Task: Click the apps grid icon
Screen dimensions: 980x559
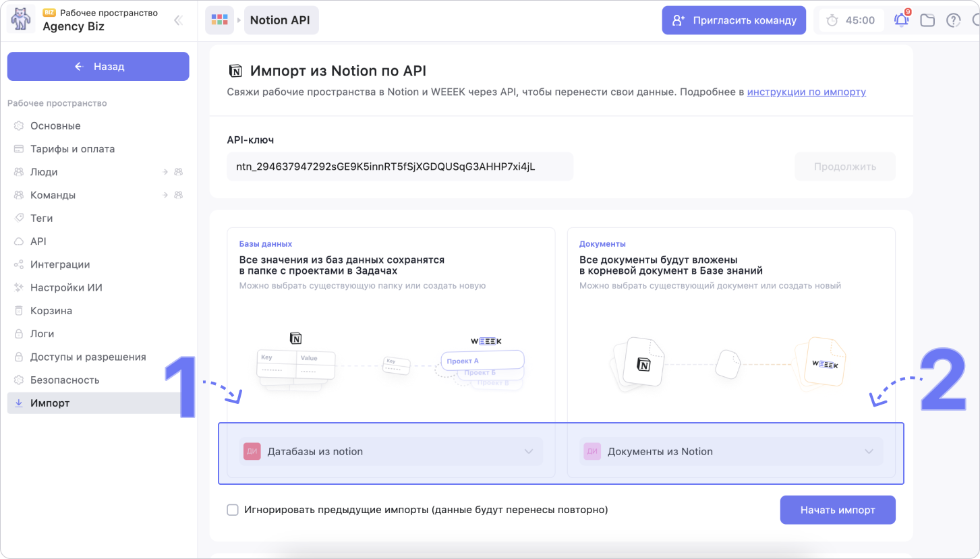Action: 219,20
